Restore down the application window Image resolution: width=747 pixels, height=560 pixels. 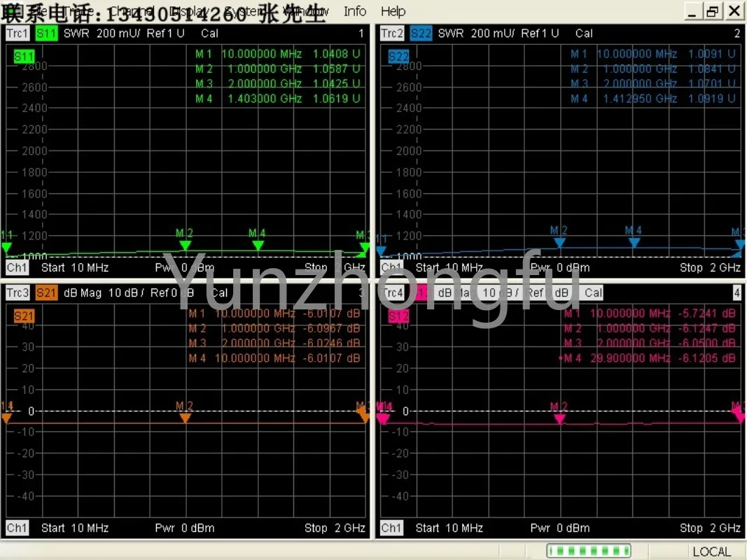click(713, 11)
